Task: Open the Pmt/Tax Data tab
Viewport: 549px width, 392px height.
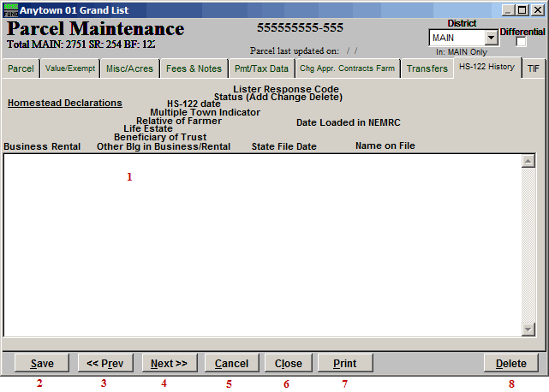Action: tap(261, 68)
